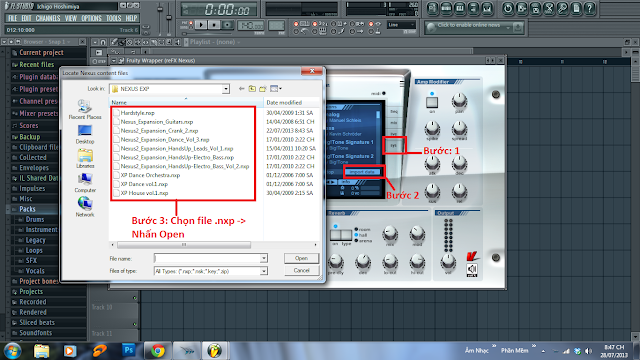The width and height of the screenshot is (640, 360).
Task: Open the online news panel dropdown arrow
Action: [508, 28]
